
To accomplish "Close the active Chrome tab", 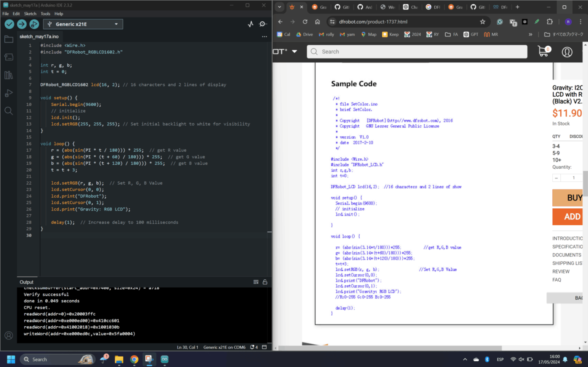I will [x=302, y=7].
